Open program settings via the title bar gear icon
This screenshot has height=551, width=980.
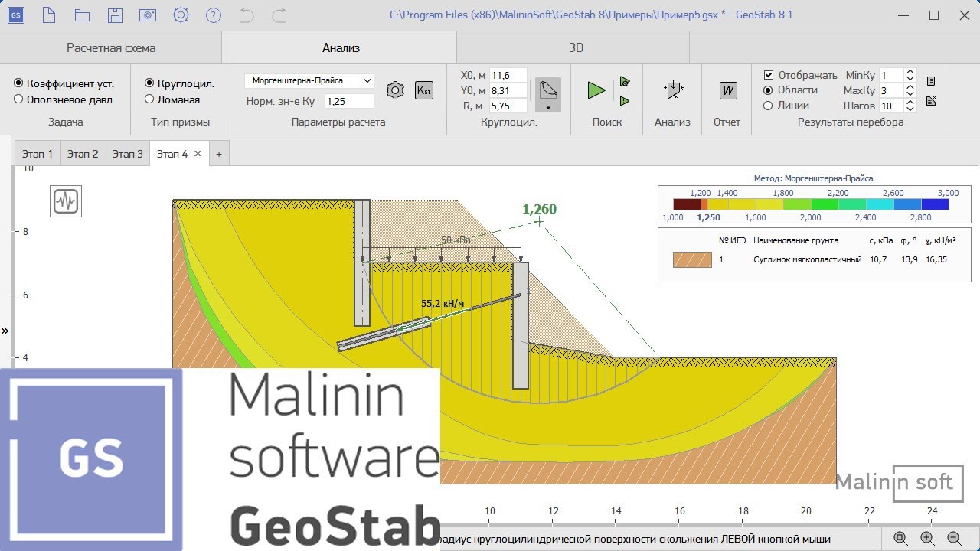coord(181,15)
